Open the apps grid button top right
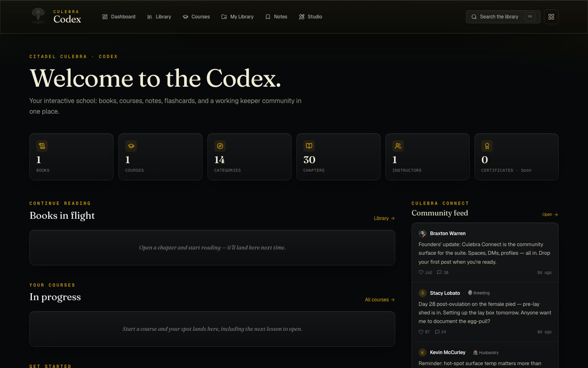The height and width of the screenshot is (368, 588). 551,17
